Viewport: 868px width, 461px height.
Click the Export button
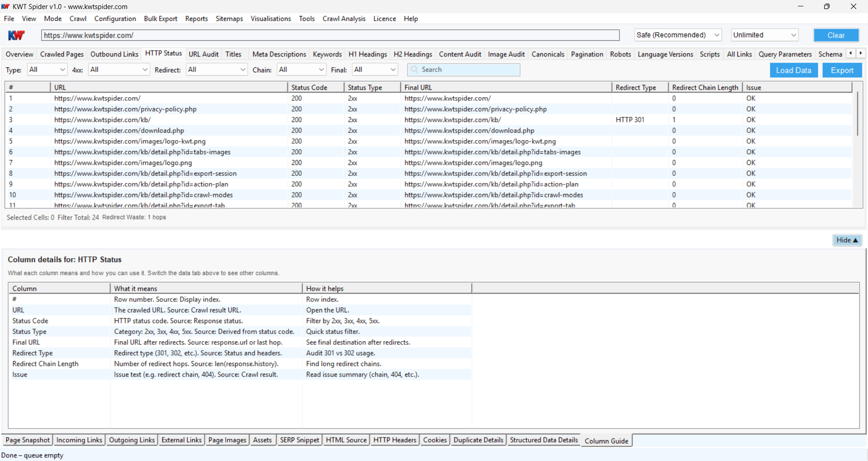pos(842,70)
